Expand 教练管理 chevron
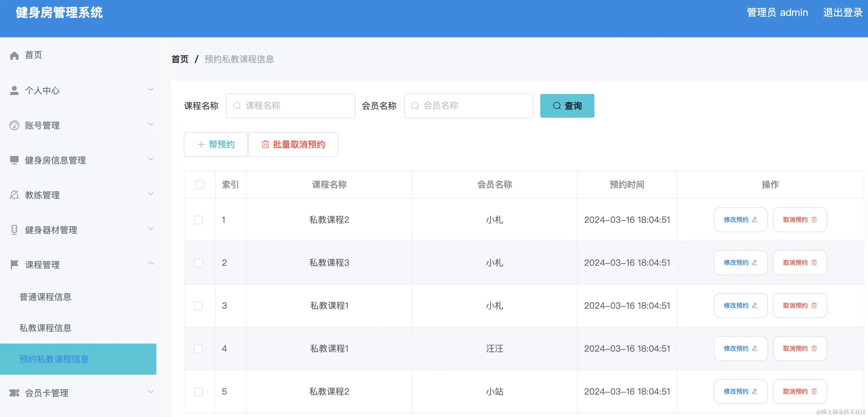This screenshot has width=868, height=417. (150, 194)
